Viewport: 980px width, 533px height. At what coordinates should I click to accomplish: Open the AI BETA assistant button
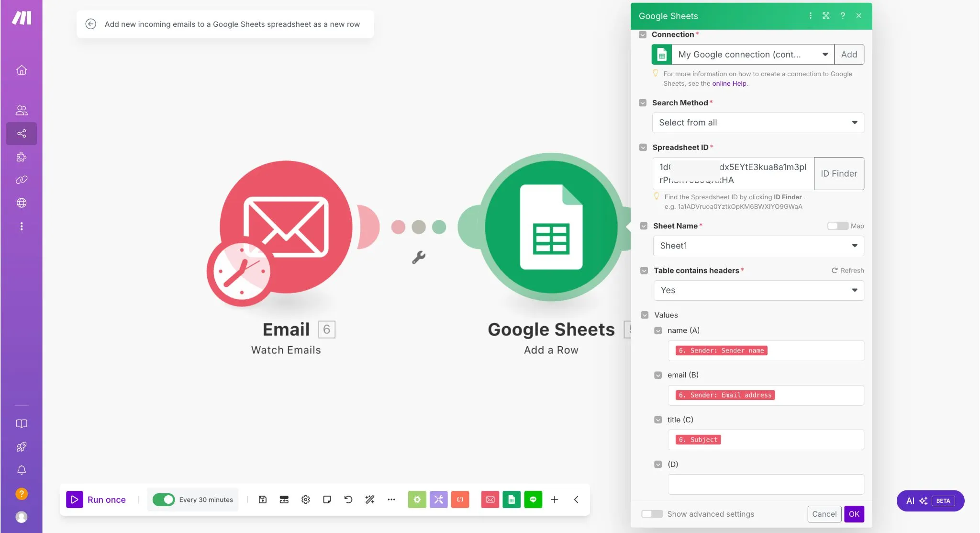[x=930, y=501]
